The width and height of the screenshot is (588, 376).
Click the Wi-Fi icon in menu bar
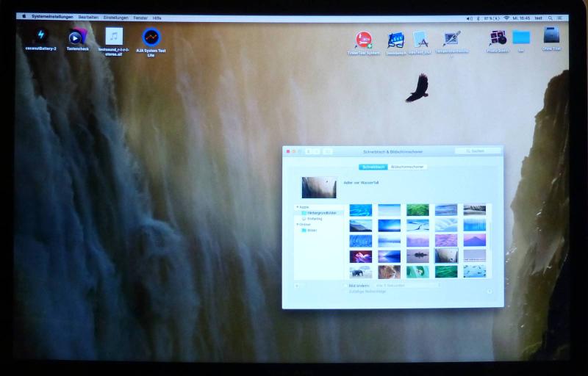[506, 18]
